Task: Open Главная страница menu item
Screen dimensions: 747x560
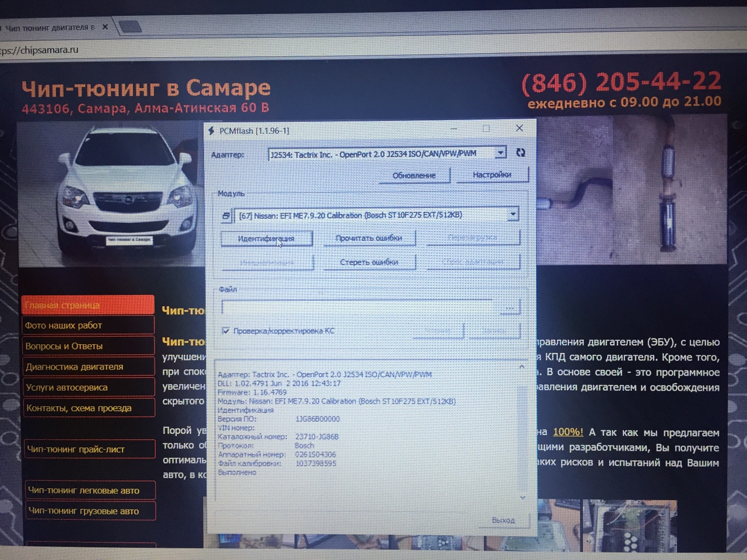Action: [88, 305]
